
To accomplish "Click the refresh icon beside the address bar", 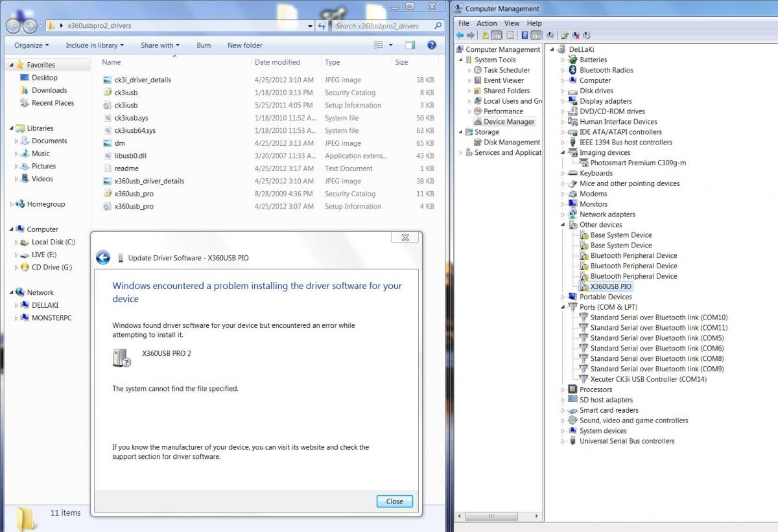I will point(322,26).
